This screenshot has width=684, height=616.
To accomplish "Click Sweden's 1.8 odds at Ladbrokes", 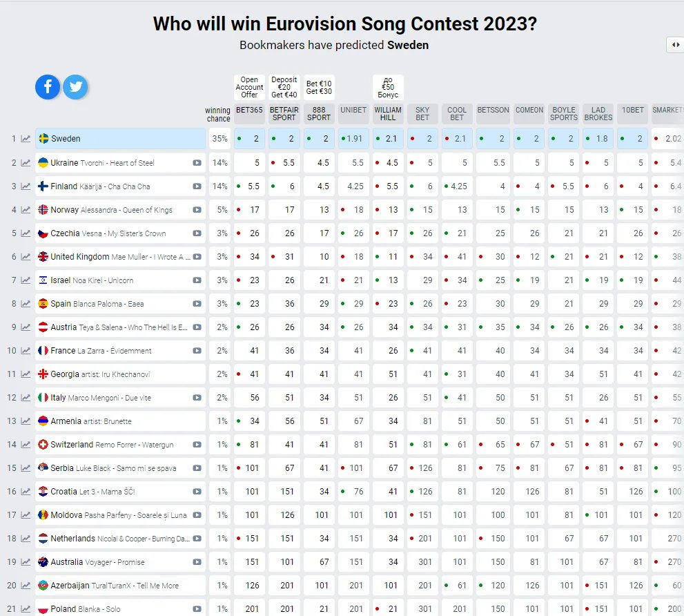I will tap(598, 139).
